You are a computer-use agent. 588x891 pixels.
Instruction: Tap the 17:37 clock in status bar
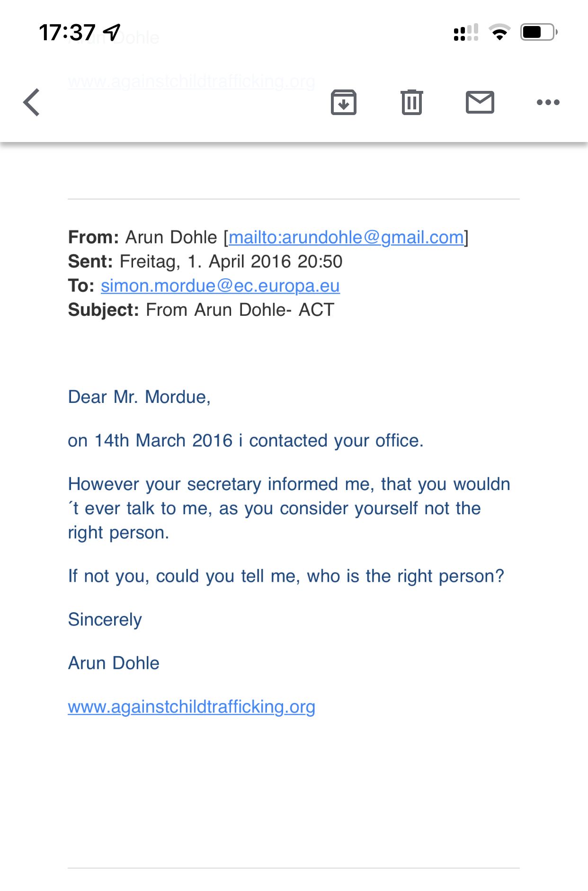[x=67, y=32]
